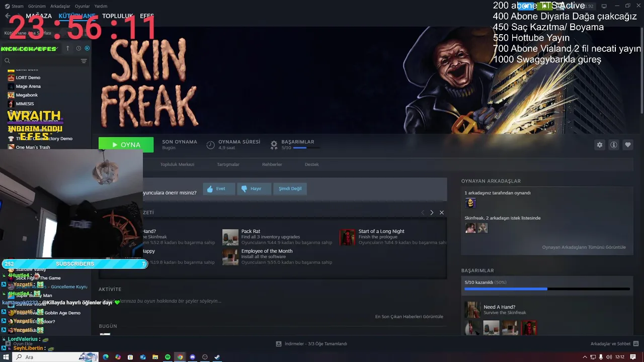The height and width of the screenshot is (362, 644).
Task: Open Chrome from the taskbar
Action: pos(180,357)
